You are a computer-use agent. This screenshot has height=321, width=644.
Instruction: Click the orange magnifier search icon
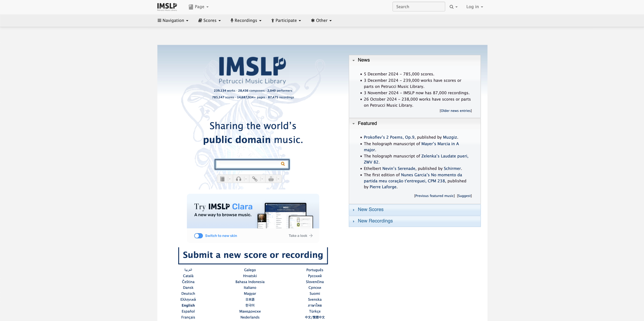coord(283,164)
